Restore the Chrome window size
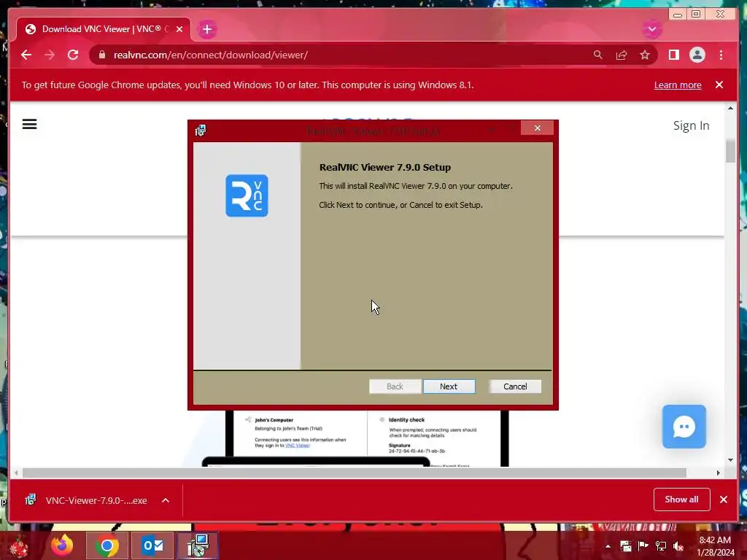 pos(696,15)
